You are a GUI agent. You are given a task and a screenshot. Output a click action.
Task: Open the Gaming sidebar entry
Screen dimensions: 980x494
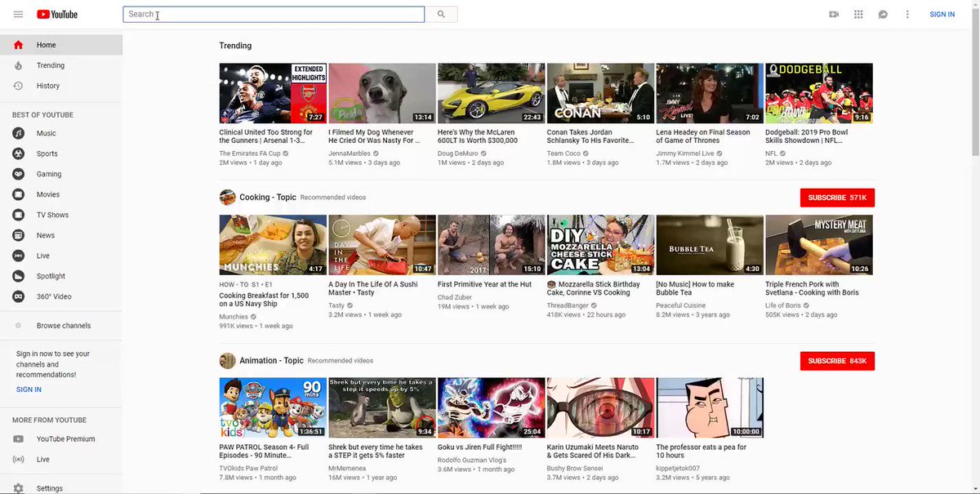61,174
